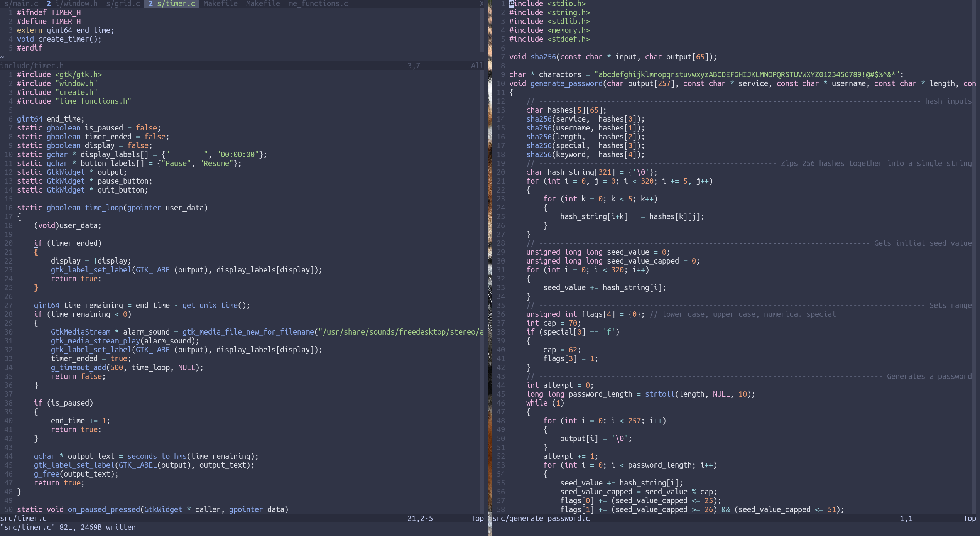Click hash_string[i+k] = hashes[k][j];

[x=632, y=216]
